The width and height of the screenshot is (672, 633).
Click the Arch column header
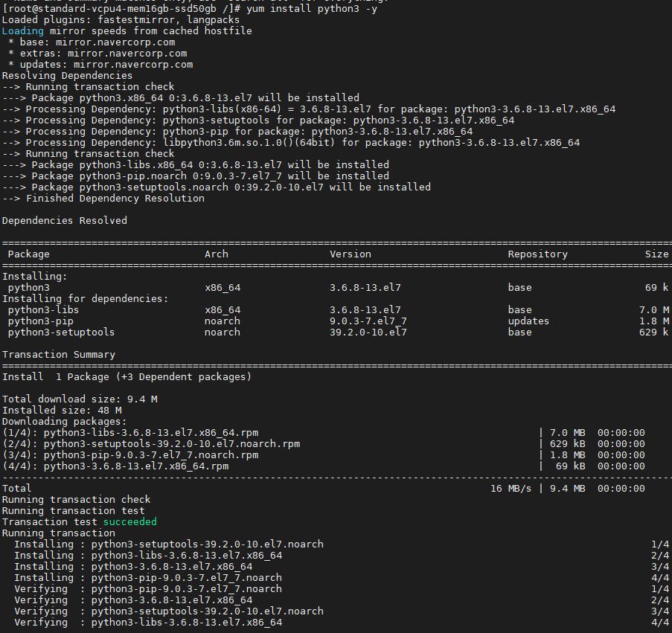[216, 254]
